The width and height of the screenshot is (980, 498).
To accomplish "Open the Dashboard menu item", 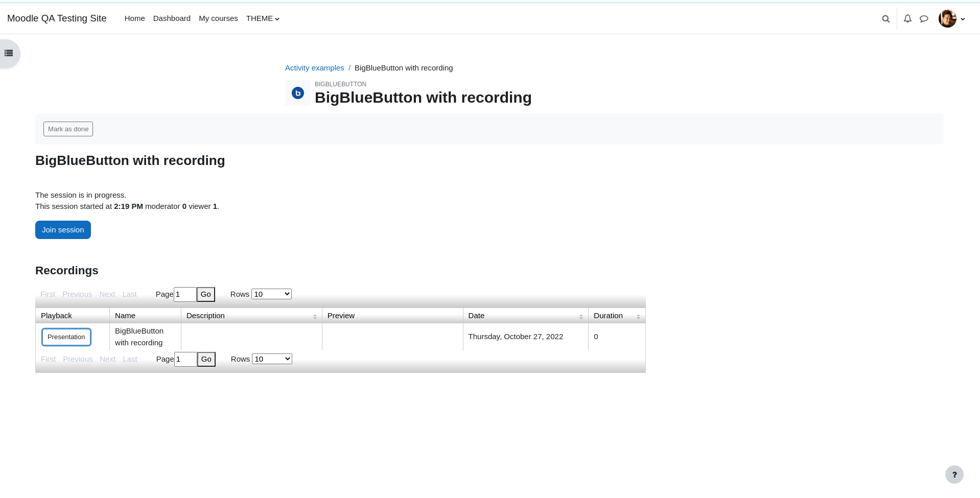I will click(x=172, y=18).
